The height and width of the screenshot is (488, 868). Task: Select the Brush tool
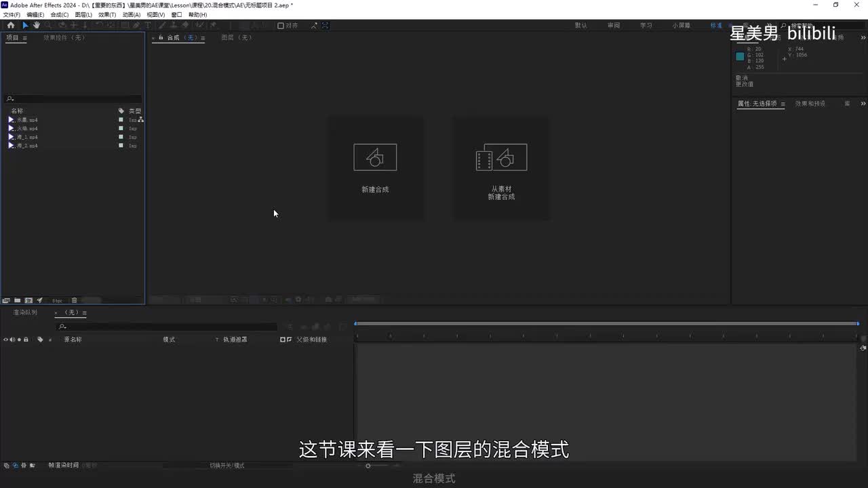(x=163, y=25)
